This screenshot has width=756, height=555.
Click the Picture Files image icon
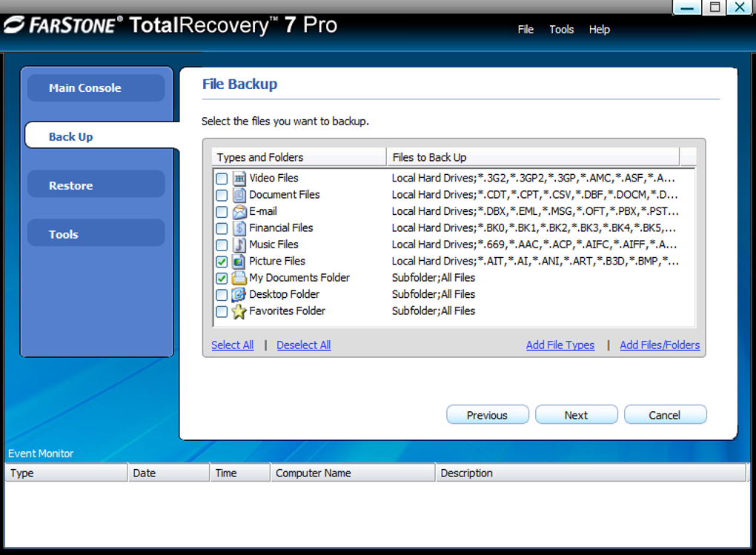point(239,262)
